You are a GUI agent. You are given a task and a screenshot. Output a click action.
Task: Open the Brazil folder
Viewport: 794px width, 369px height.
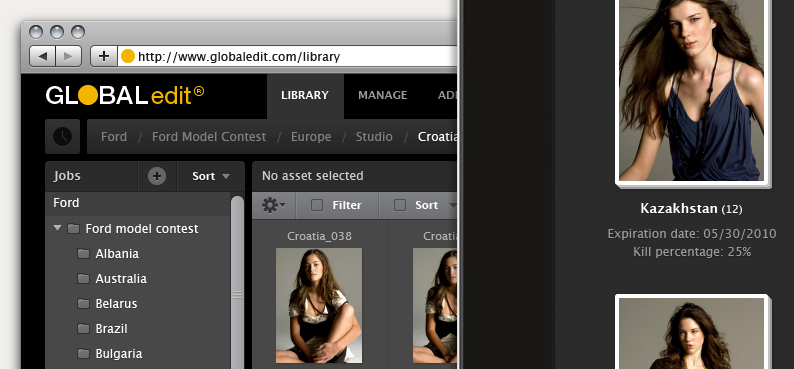111,329
